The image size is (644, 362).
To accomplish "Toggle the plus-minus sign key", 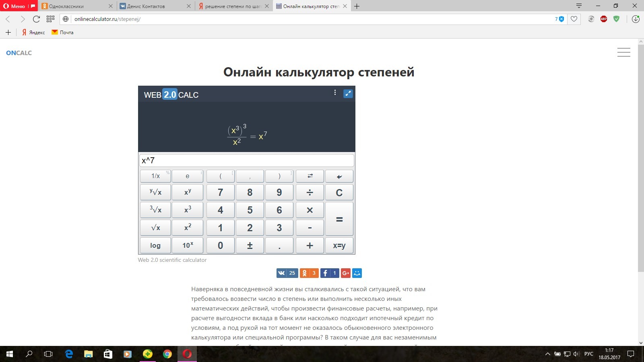I will [250, 245].
